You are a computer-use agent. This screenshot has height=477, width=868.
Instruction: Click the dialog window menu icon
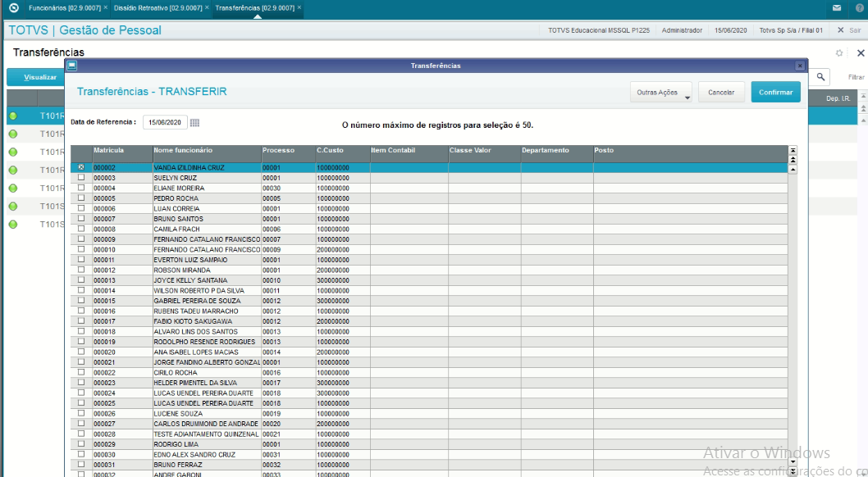(72, 66)
